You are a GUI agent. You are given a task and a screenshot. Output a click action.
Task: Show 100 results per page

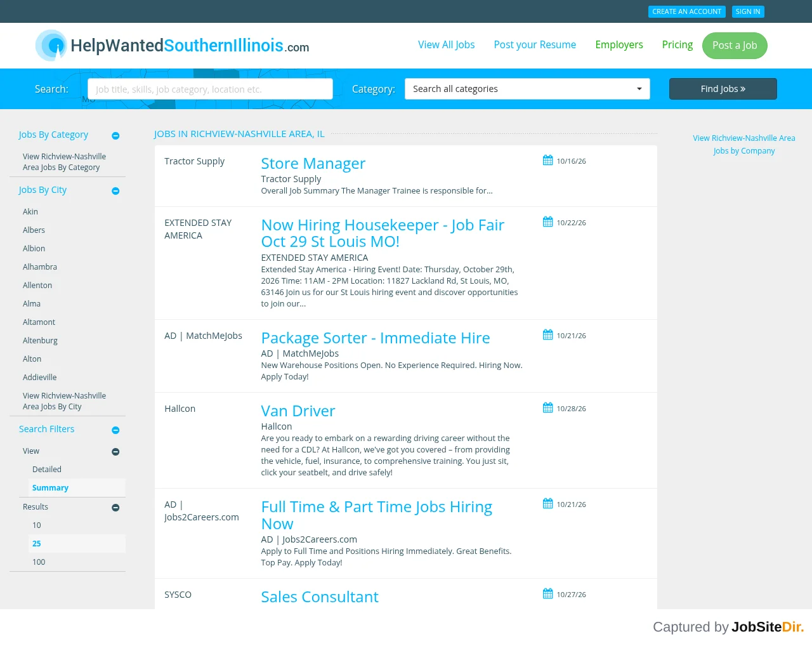pyautogui.click(x=39, y=562)
